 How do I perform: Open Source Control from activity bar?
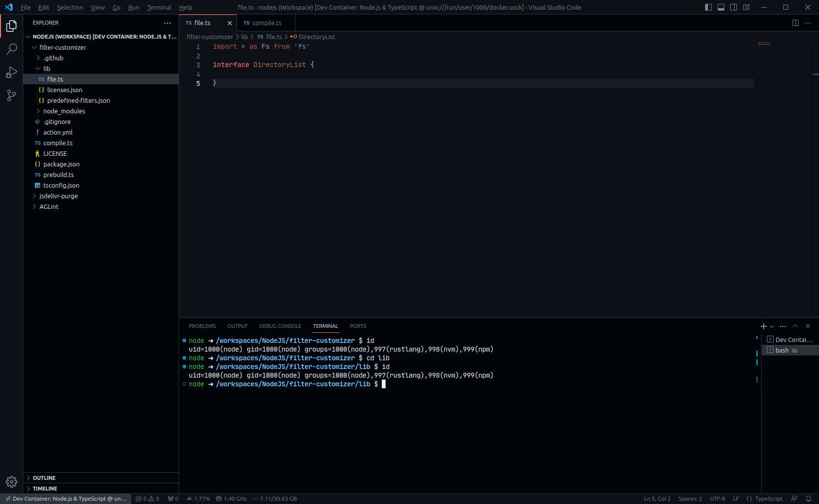pyautogui.click(x=11, y=95)
